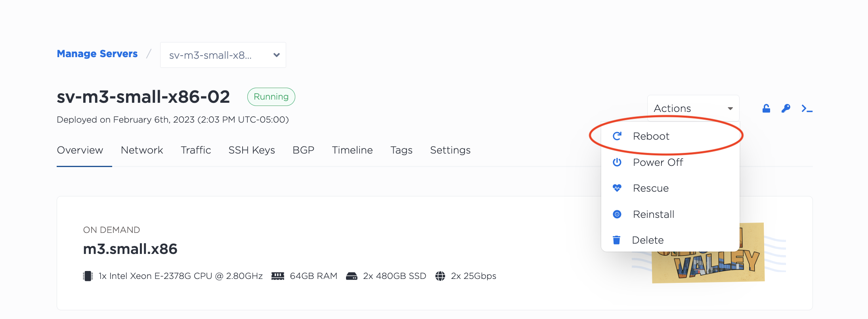Click the Reboot circular arrow icon
This screenshot has width=868, height=319.
pyautogui.click(x=617, y=136)
